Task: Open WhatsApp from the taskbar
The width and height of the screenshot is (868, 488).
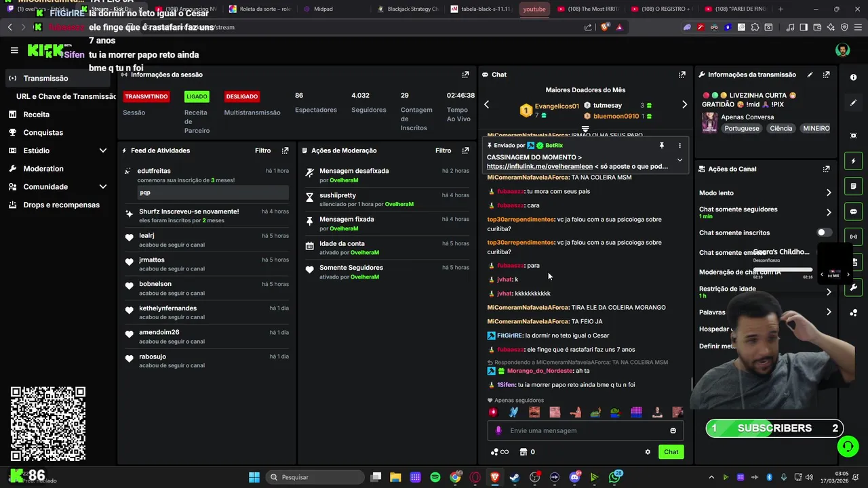Action: coord(614,477)
